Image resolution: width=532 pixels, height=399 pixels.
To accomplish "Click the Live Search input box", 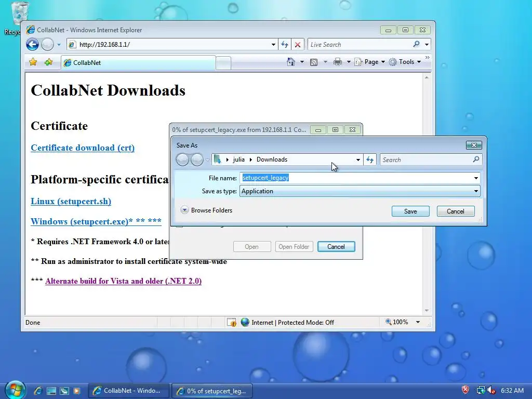I will coord(359,45).
